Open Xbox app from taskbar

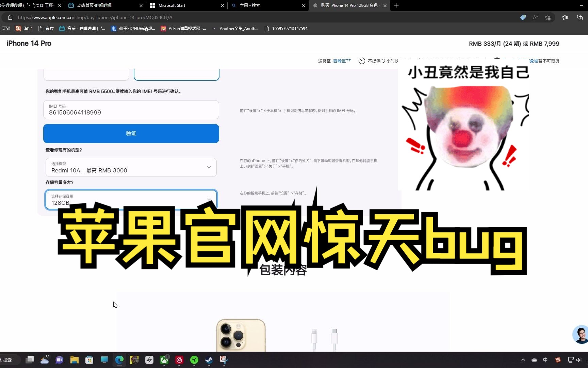pos(164,360)
